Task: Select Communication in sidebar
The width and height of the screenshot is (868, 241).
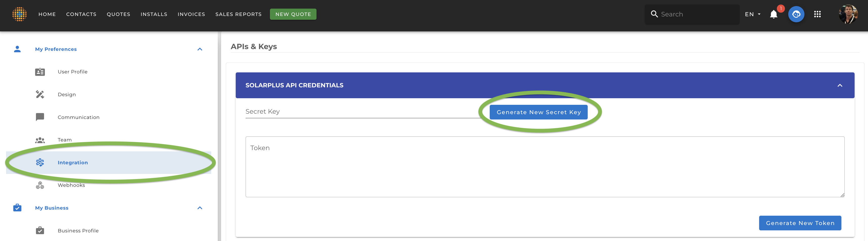Action: pyautogui.click(x=108, y=117)
